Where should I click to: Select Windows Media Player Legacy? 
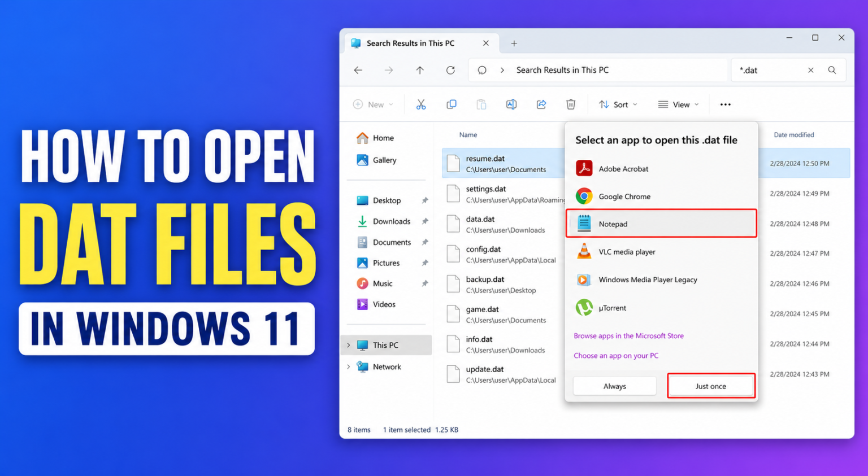click(x=661, y=280)
